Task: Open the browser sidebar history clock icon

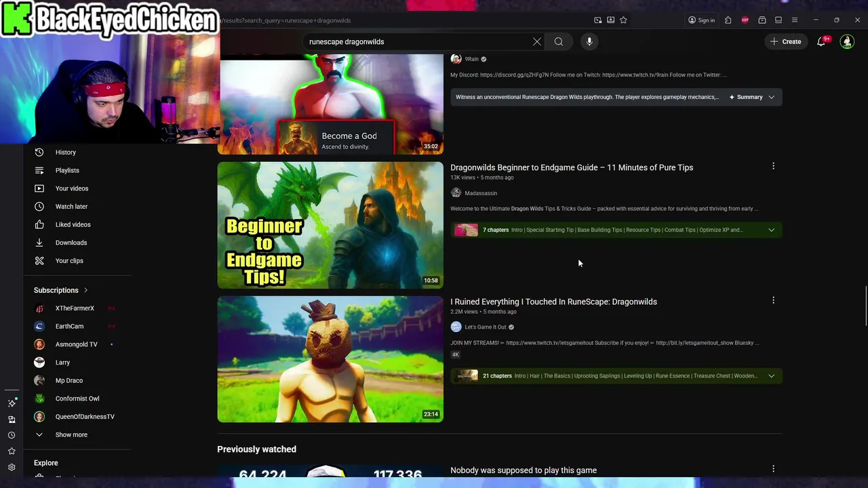Action: tap(12, 435)
